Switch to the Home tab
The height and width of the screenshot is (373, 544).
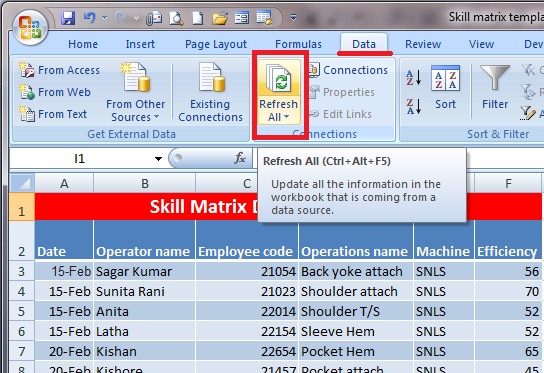(83, 44)
